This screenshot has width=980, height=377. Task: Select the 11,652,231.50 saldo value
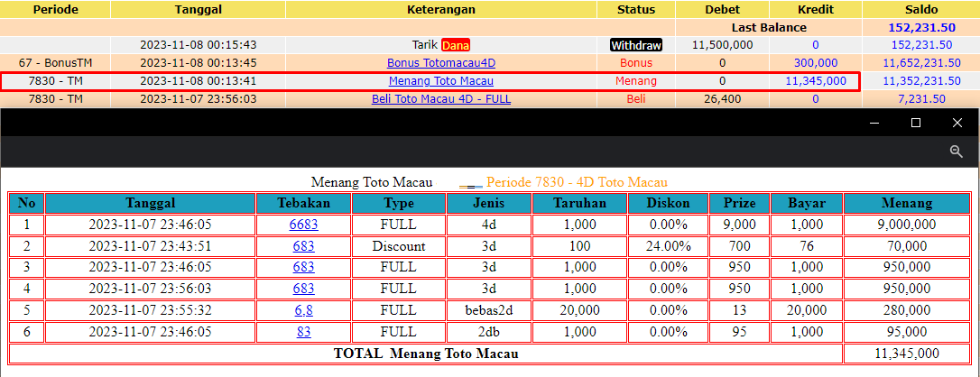click(x=921, y=63)
